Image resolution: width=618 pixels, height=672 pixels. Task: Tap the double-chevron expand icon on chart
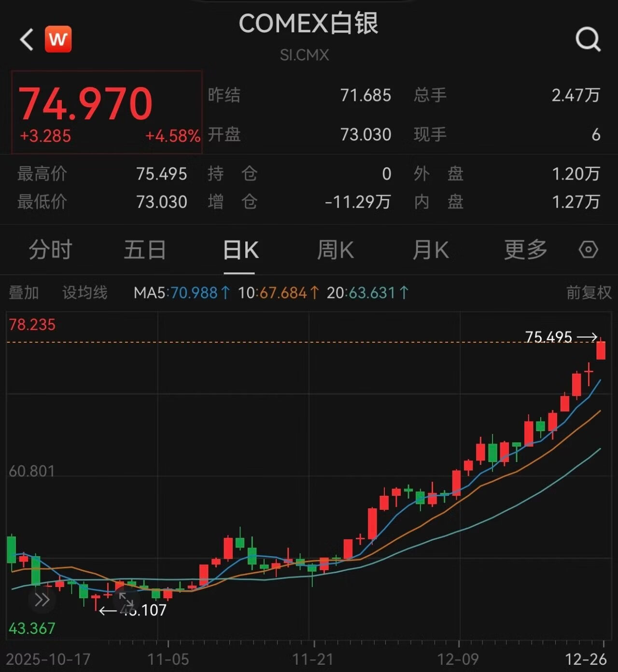coord(42,600)
